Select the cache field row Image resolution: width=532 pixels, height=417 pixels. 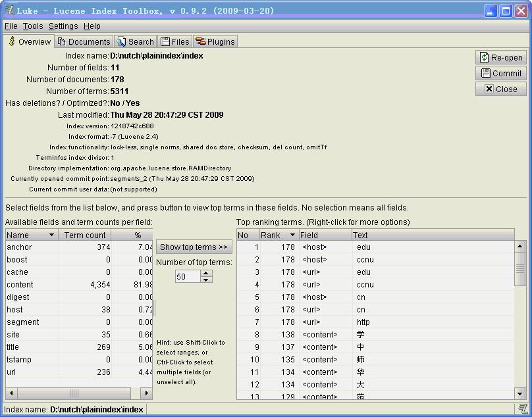pos(79,272)
